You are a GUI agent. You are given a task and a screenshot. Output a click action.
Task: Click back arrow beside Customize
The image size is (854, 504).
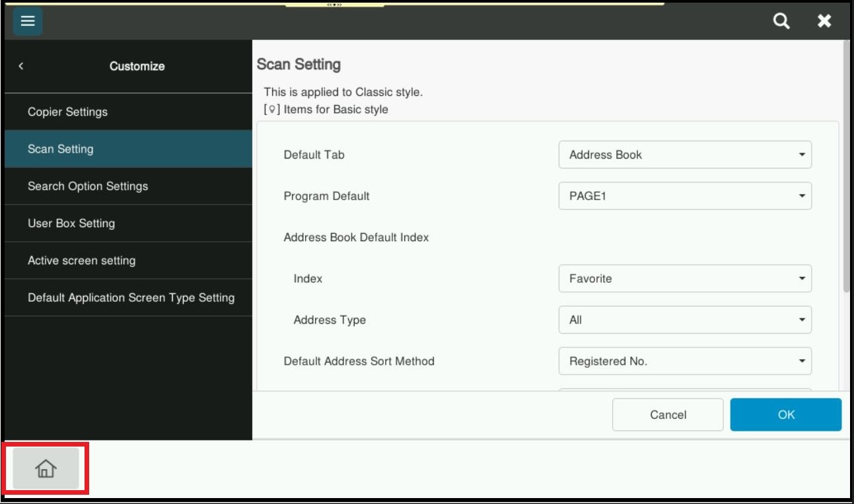(x=21, y=66)
